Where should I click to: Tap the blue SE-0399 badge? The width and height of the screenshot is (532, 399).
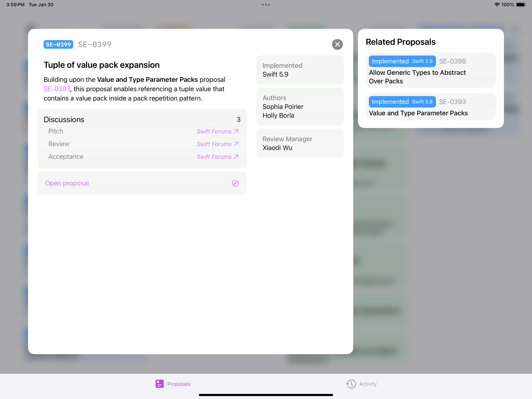click(58, 45)
